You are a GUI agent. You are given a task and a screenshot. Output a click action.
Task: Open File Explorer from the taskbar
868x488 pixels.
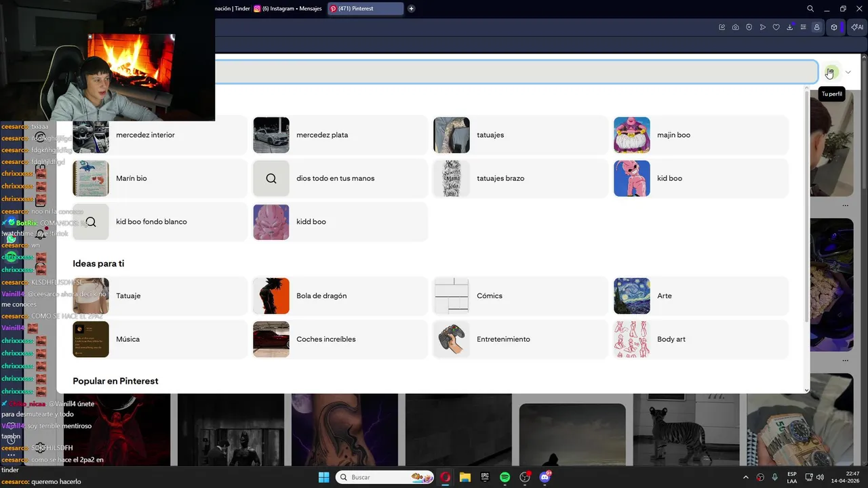point(465,477)
